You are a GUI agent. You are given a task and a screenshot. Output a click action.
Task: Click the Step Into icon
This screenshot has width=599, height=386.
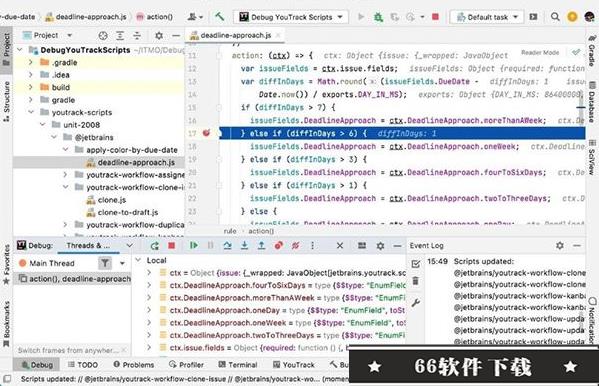(x=244, y=245)
